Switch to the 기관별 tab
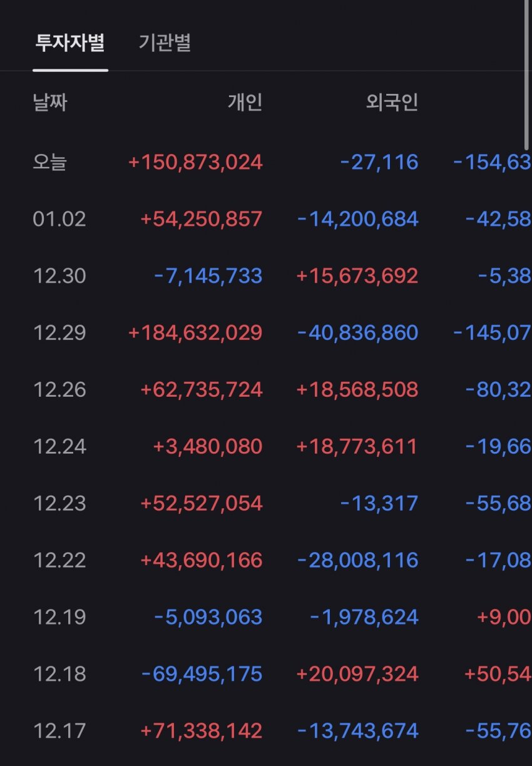532x766 pixels. pos(165,43)
